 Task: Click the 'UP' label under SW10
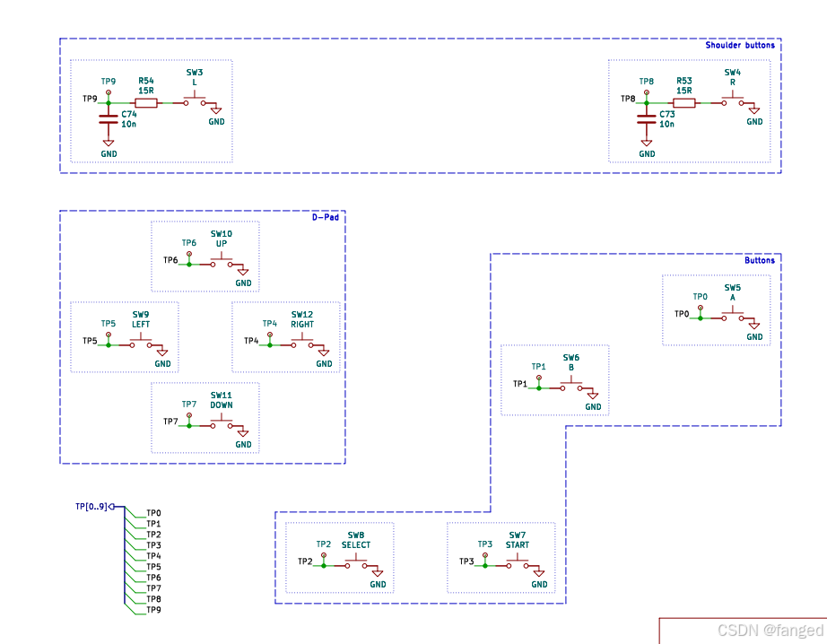[222, 244]
